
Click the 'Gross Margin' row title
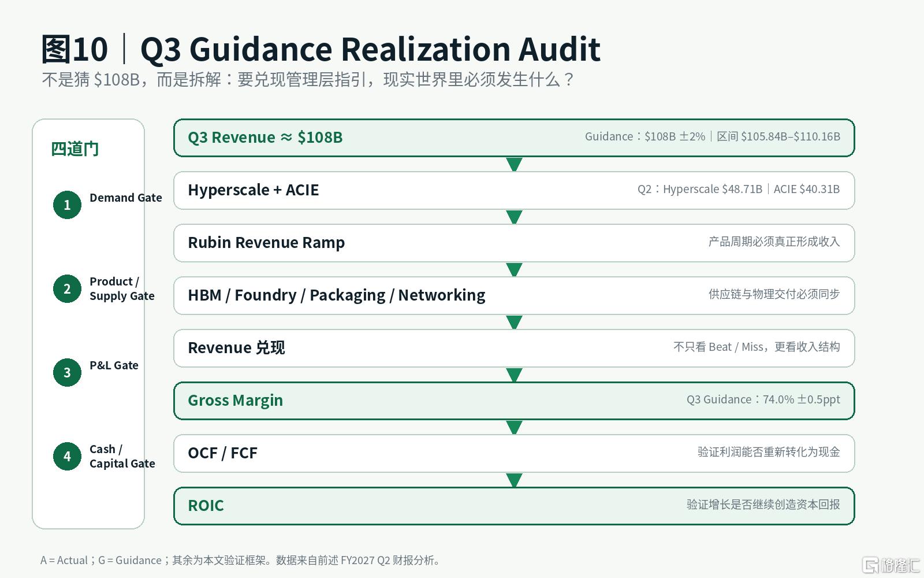coord(236,401)
